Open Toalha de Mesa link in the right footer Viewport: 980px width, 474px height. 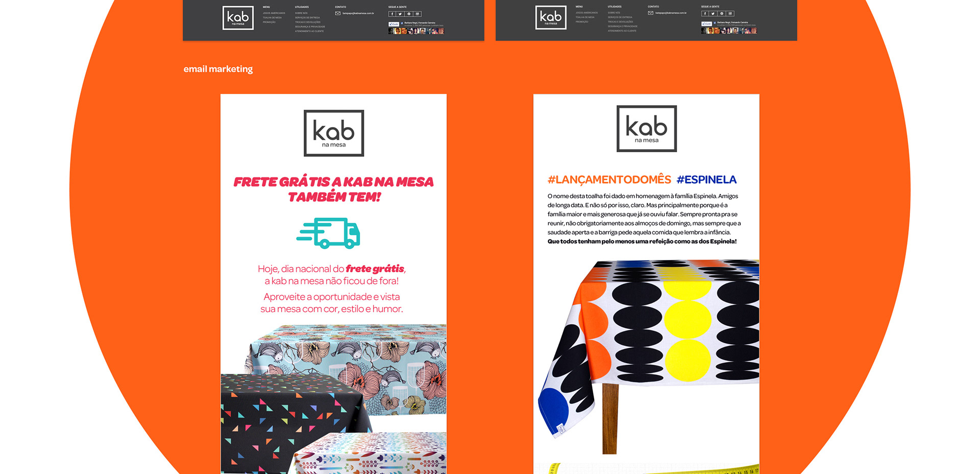pos(585,17)
